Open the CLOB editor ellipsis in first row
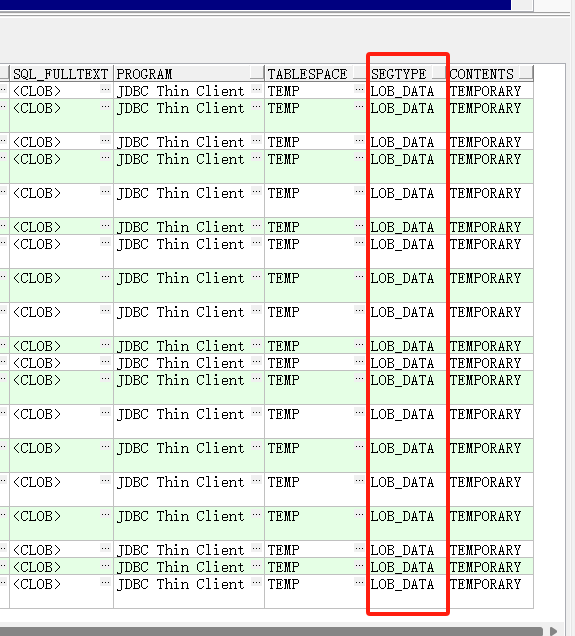This screenshot has width=575, height=636. point(105,89)
